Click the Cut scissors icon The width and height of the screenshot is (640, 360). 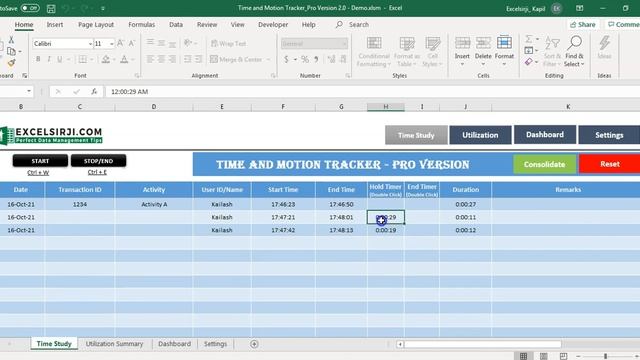point(11,40)
